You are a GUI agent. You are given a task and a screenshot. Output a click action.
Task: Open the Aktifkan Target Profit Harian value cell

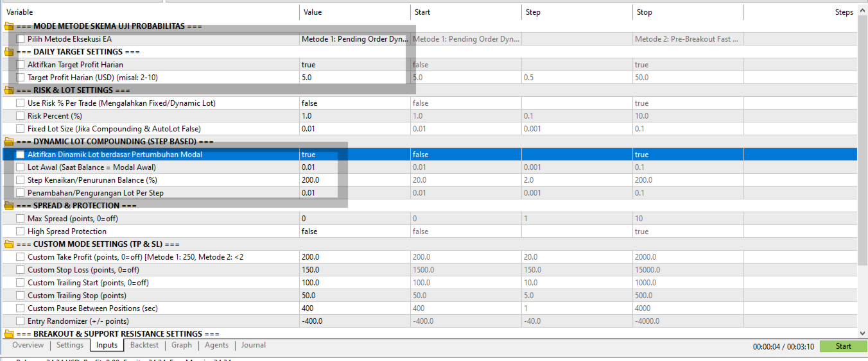(355, 65)
